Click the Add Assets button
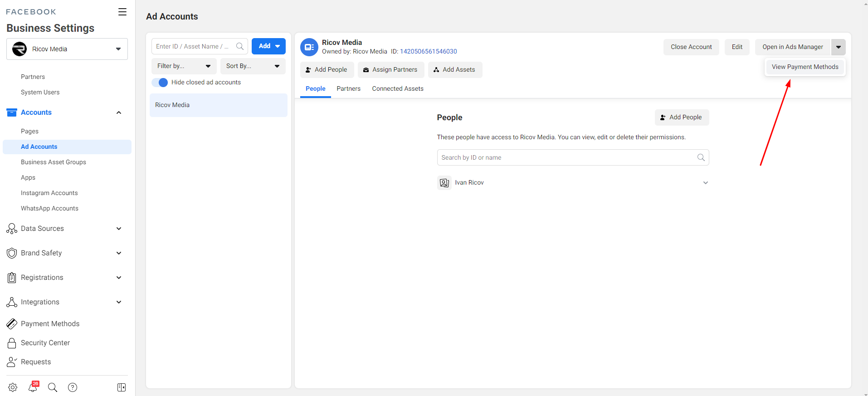The width and height of the screenshot is (868, 396). pyautogui.click(x=454, y=70)
